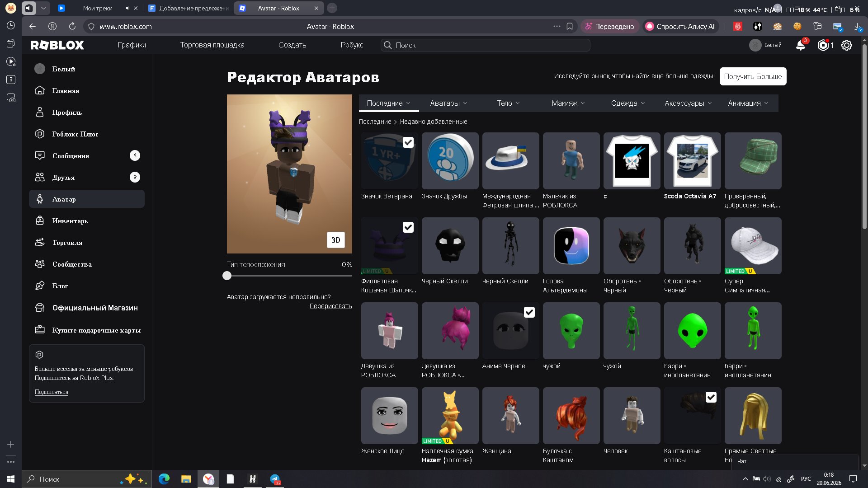Screen dimensions: 868x488
Task: Open a new browser tab
Action: point(332,8)
